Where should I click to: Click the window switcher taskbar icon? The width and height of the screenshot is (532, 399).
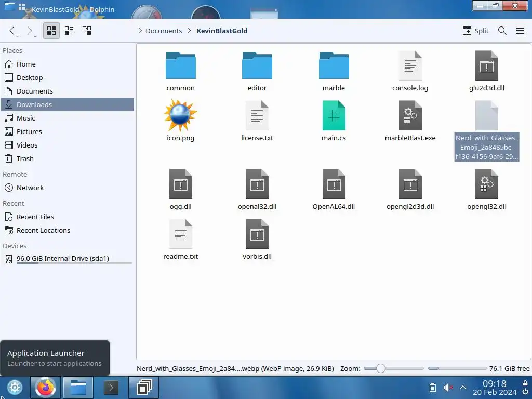tap(143, 388)
